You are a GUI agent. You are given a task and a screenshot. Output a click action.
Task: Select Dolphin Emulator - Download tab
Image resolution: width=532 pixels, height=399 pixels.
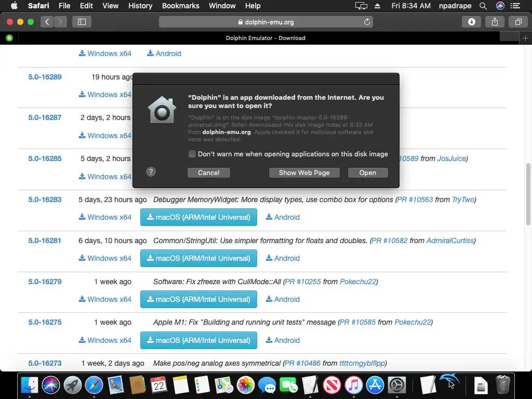click(265, 38)
